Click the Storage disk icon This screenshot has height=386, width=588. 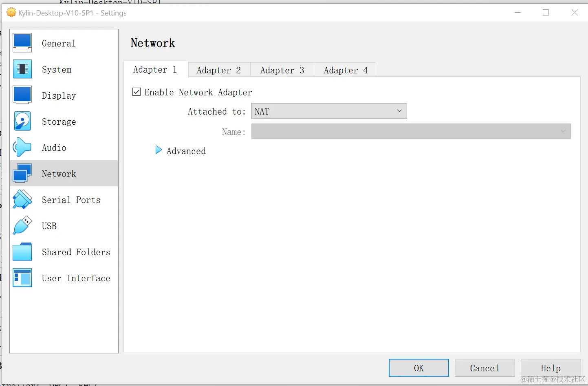pos(22,121)
